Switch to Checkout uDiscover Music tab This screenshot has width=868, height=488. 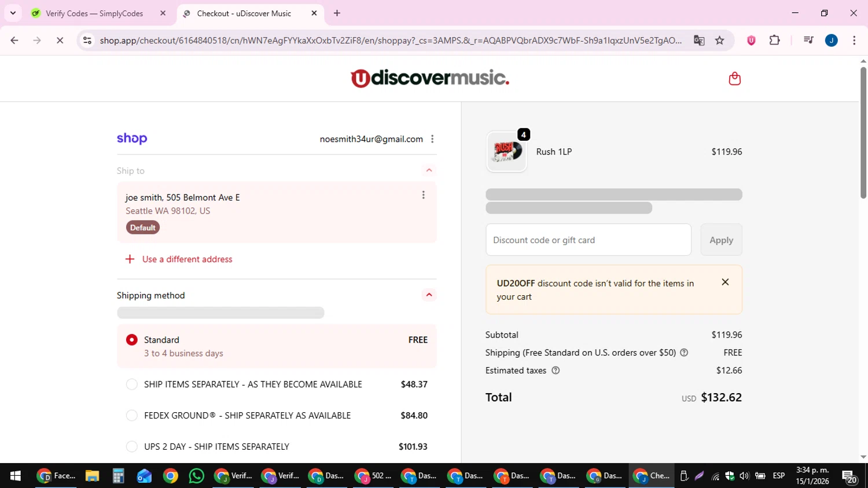[250, 13]
